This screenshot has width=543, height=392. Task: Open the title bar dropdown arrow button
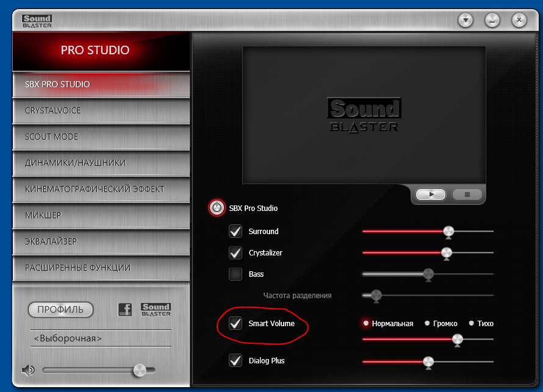pyautogui.click(x=466, y=20)
